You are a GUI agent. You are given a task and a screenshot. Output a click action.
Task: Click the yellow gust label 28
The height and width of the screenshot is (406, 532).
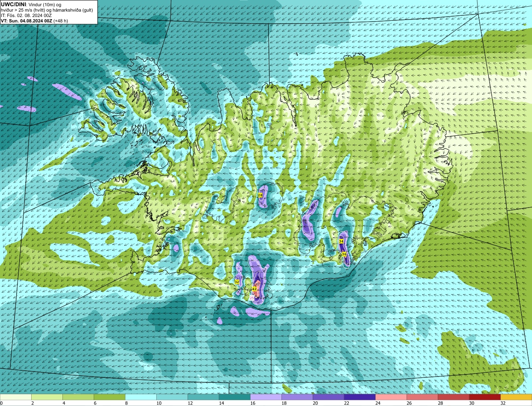click(260, 195)
